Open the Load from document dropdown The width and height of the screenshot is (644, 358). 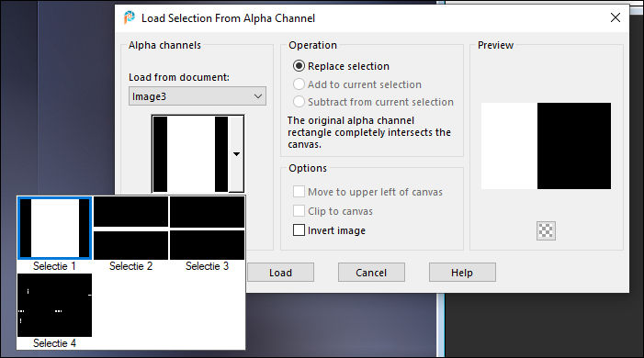pos(198,96)
